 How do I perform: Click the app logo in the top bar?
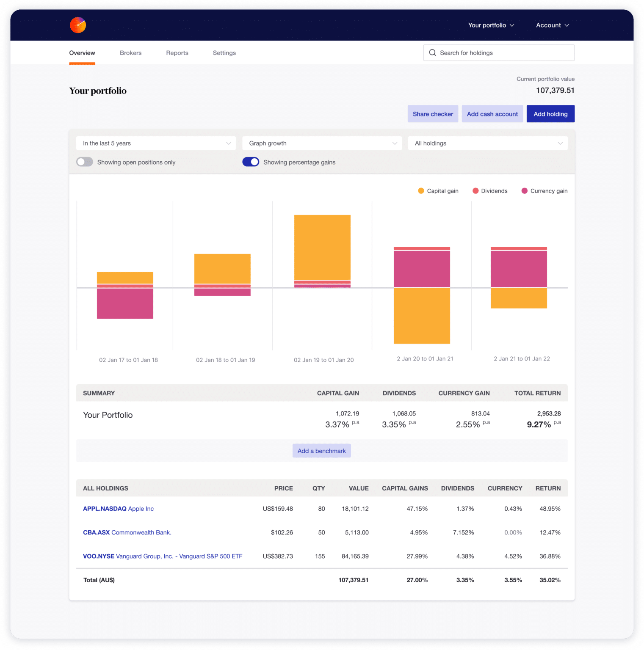point(78,25)
